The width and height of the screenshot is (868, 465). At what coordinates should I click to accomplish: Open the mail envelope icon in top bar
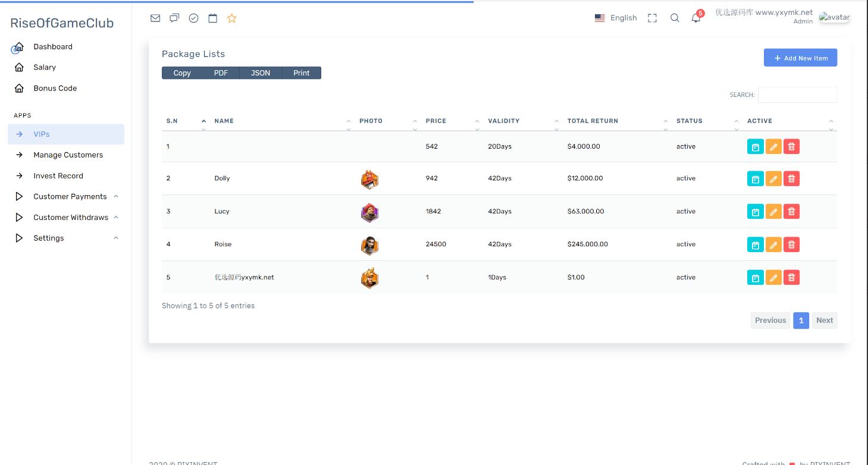155,18
